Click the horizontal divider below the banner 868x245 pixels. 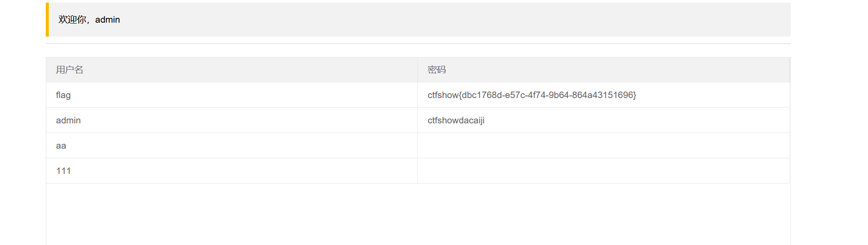pos(418,44)
